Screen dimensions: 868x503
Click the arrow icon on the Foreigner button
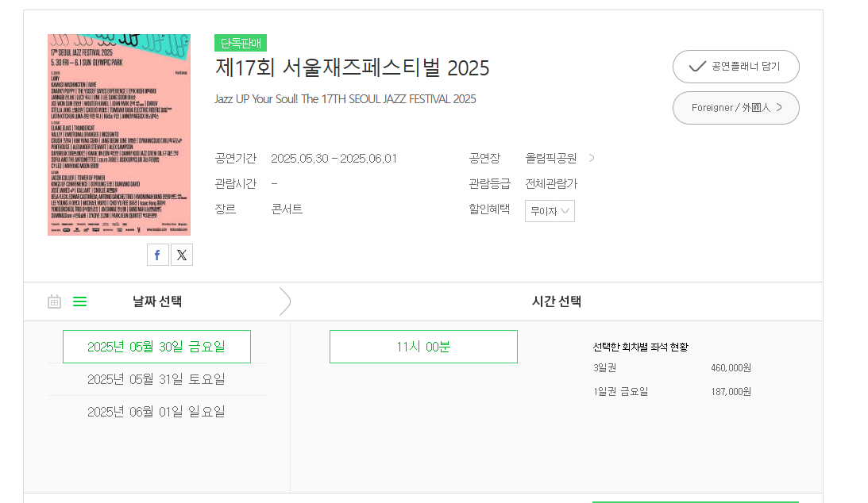click(x=779, y=107)
